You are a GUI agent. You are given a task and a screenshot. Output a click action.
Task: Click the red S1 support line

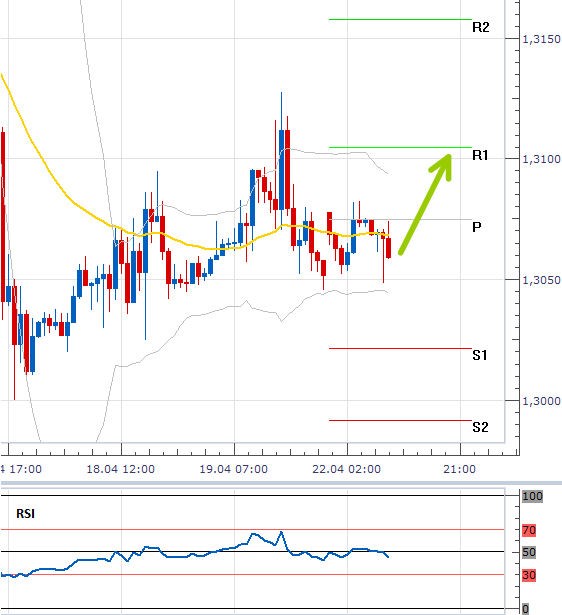pyautogui.click(x=400, y=348)
